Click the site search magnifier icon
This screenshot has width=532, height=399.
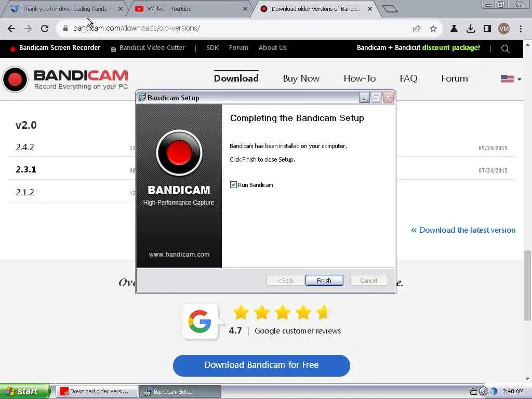[x=505, y=49]
